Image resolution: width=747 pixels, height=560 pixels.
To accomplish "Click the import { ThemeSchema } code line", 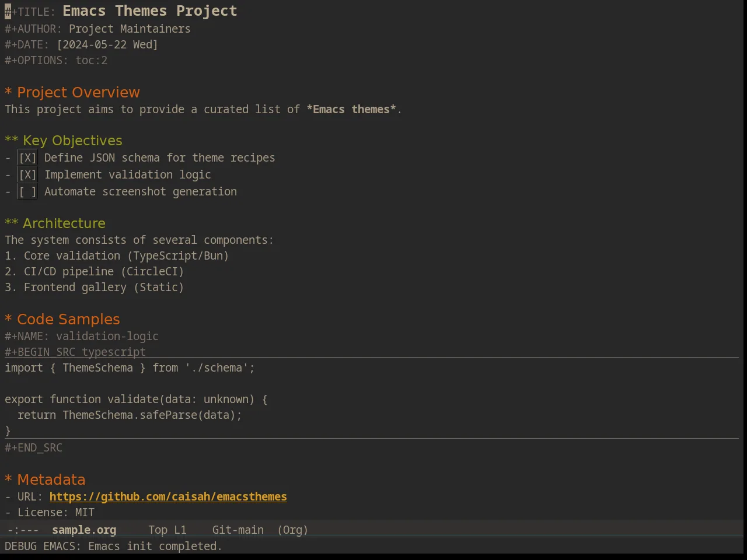I will click(130, 367).
